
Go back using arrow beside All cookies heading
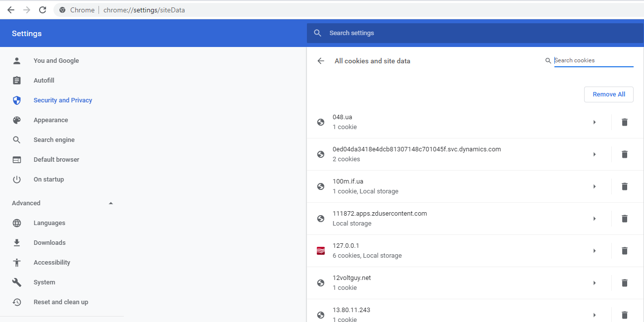click(x=321, y=61)
